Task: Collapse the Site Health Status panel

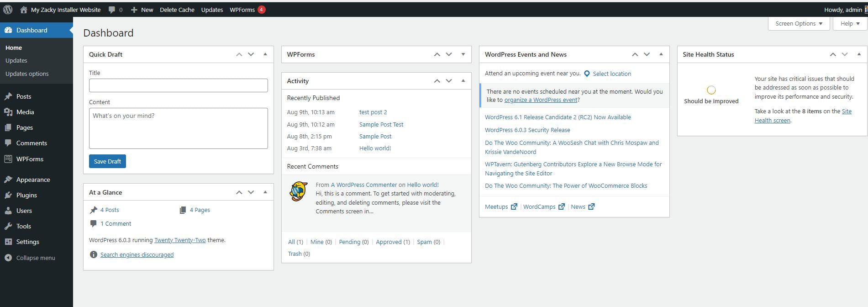Action: pyautogui.click(x=859, y=54)
